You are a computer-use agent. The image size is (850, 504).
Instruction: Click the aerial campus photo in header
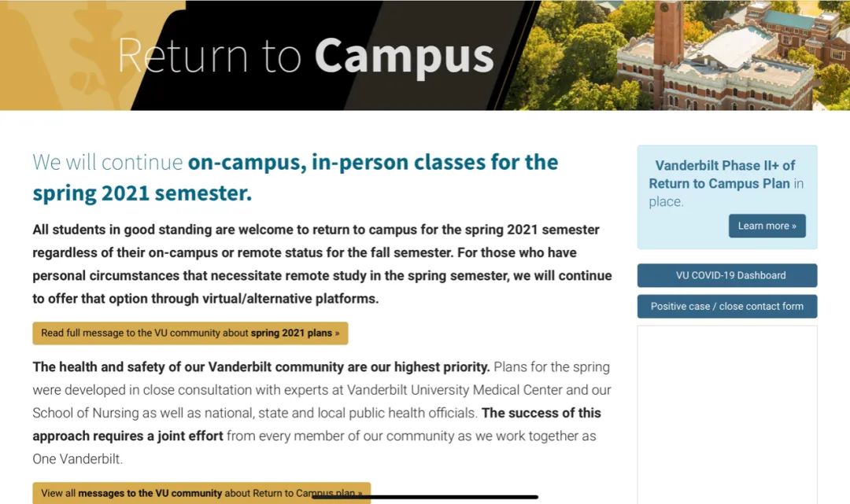tap(678, 55)
